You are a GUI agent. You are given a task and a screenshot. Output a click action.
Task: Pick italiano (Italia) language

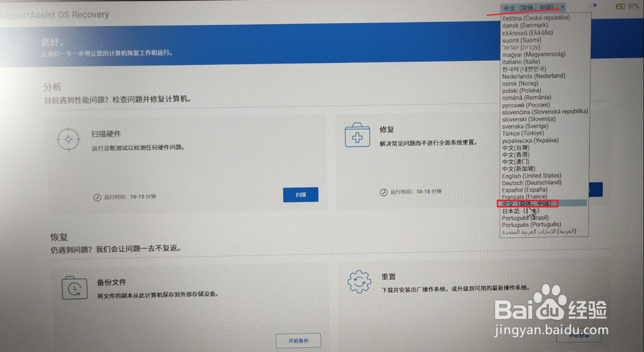click(x=521, y=61)
